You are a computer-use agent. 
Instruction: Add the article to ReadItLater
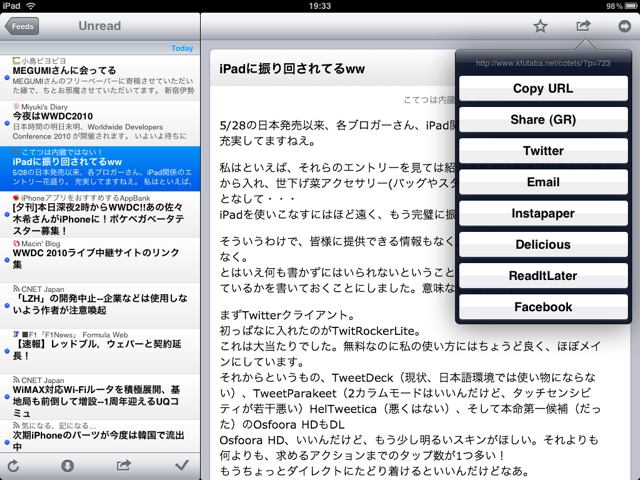point(543,276)
